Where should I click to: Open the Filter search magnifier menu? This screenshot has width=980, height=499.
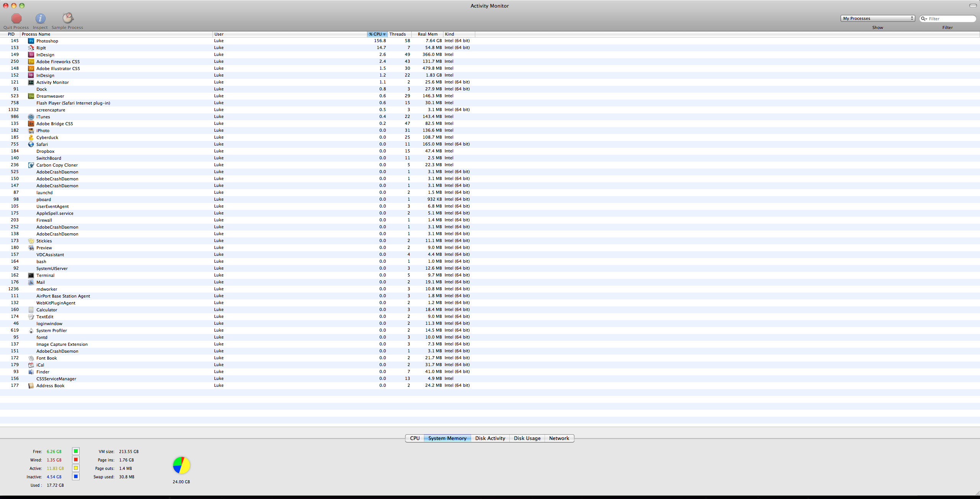[x=924, y=19]
